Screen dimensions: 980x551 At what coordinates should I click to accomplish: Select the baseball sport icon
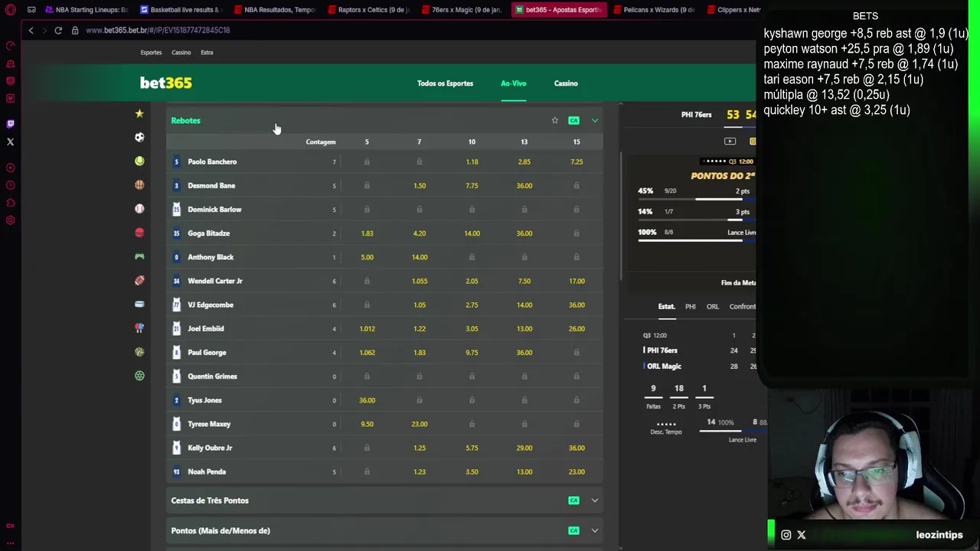[139, 209]
